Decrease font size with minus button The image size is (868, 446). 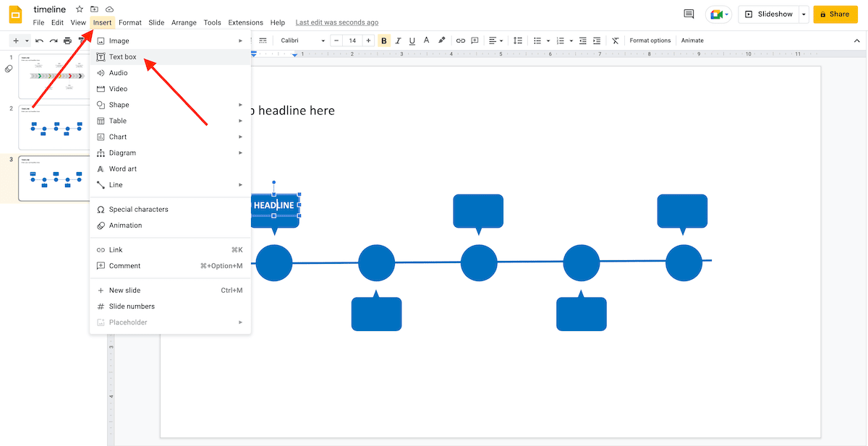pos(336,40)
